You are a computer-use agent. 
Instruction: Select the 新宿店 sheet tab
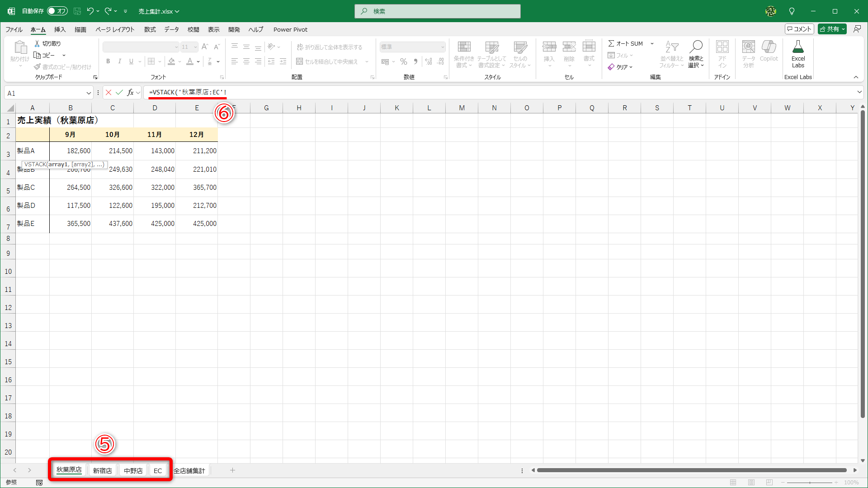tap(103, 470)
